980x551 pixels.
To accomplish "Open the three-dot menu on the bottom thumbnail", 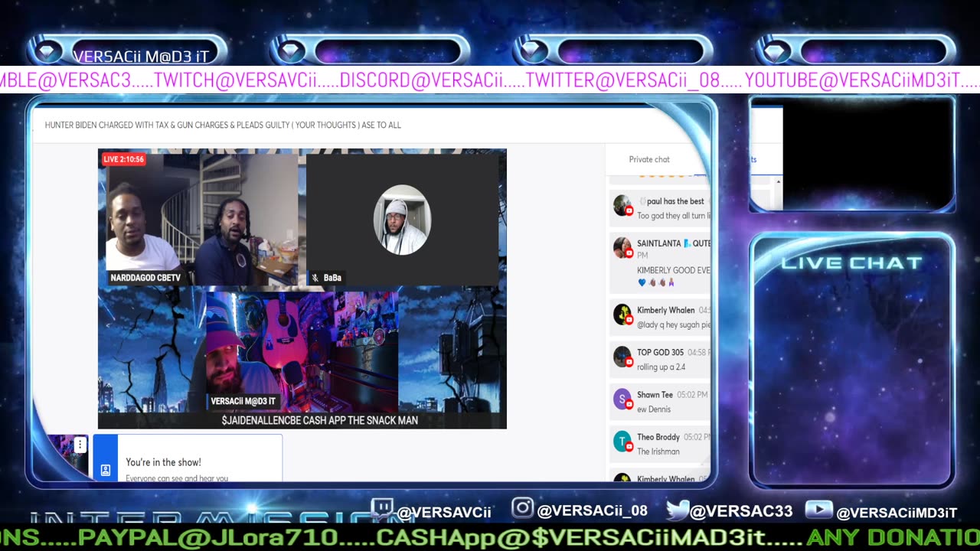I will pos(80,445).
